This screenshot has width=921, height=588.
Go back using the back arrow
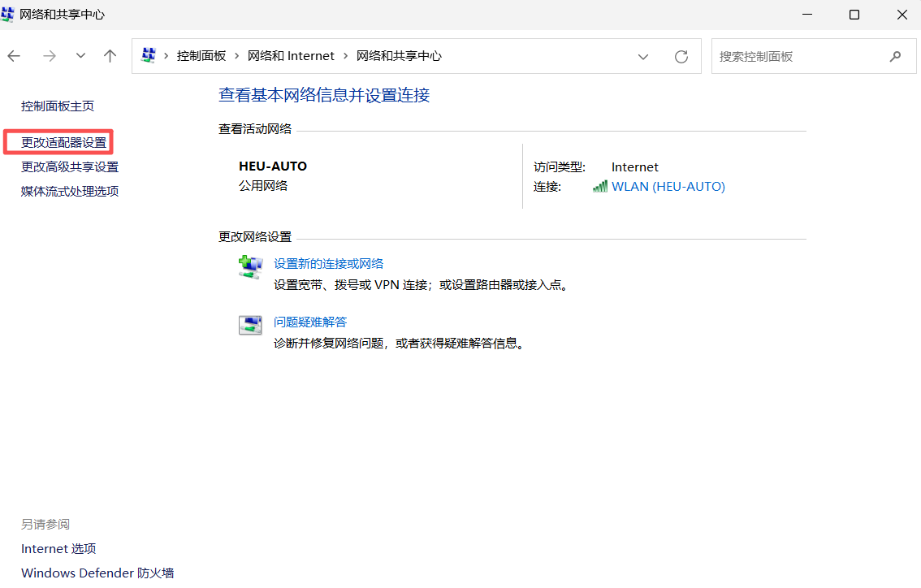(x=14, y=56)
